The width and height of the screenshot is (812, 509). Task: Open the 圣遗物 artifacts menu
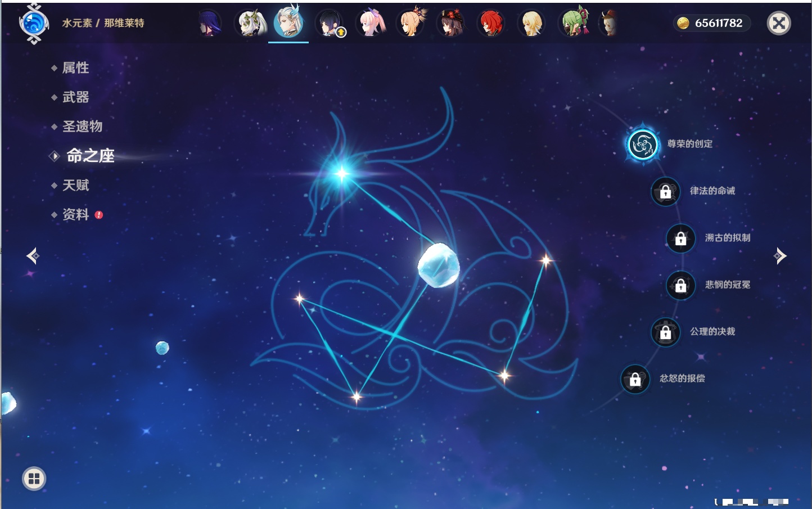tap(82, 127)
